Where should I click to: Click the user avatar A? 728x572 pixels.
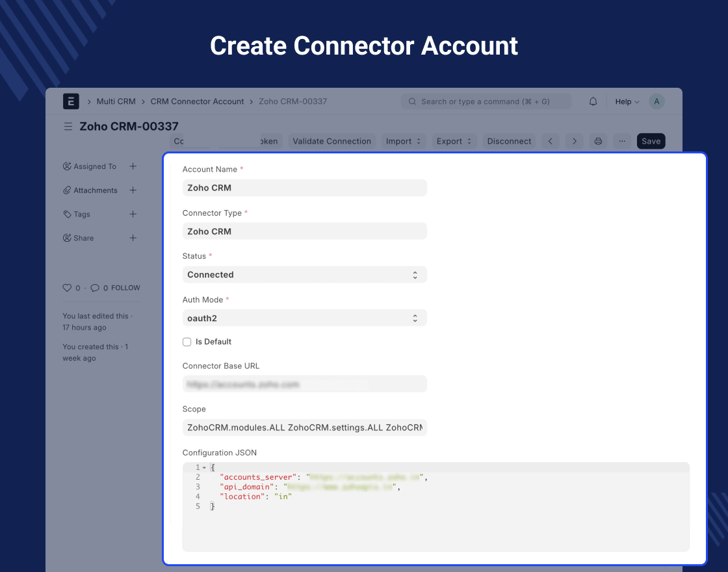tap(657, 101)
